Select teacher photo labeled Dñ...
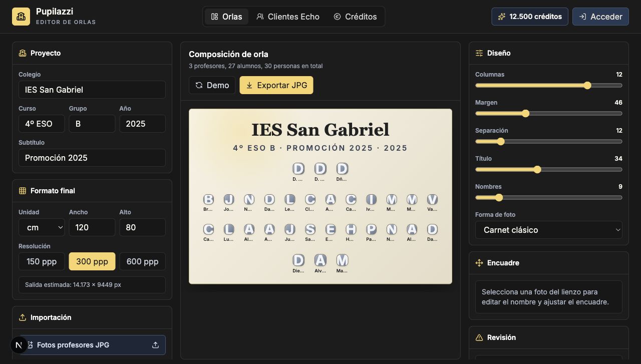Image resolution: width=641 pixels, height=364 pixels. pos(342,169)
